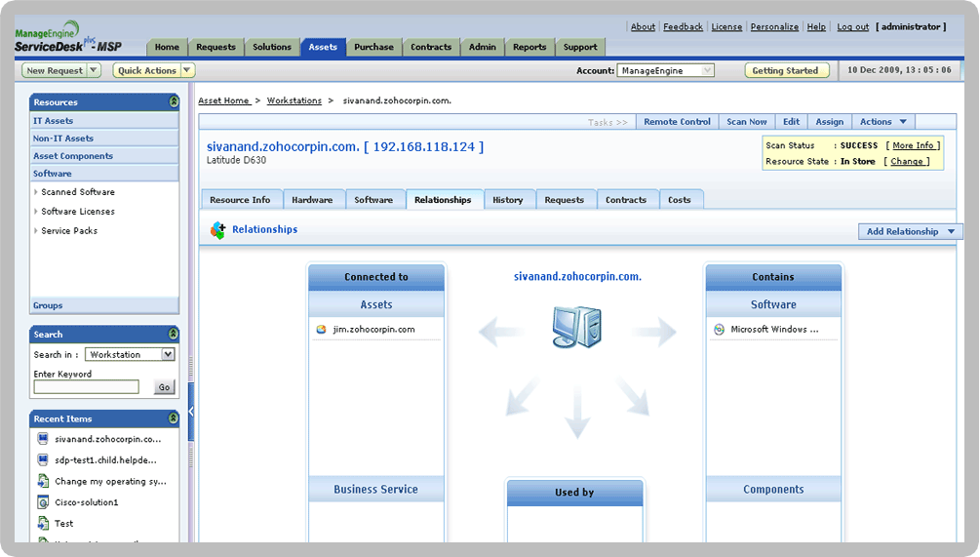The width and height of the screenshot is (980, 557).
Task: Click jim.zohocorpin.com connected asset
Action: (373, 330)
